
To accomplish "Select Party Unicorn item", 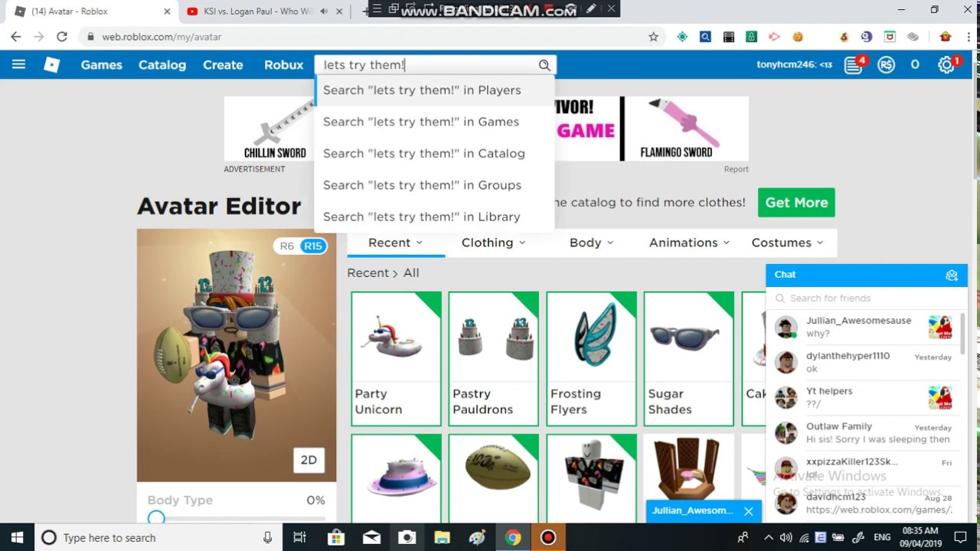I will coord(396,359).
